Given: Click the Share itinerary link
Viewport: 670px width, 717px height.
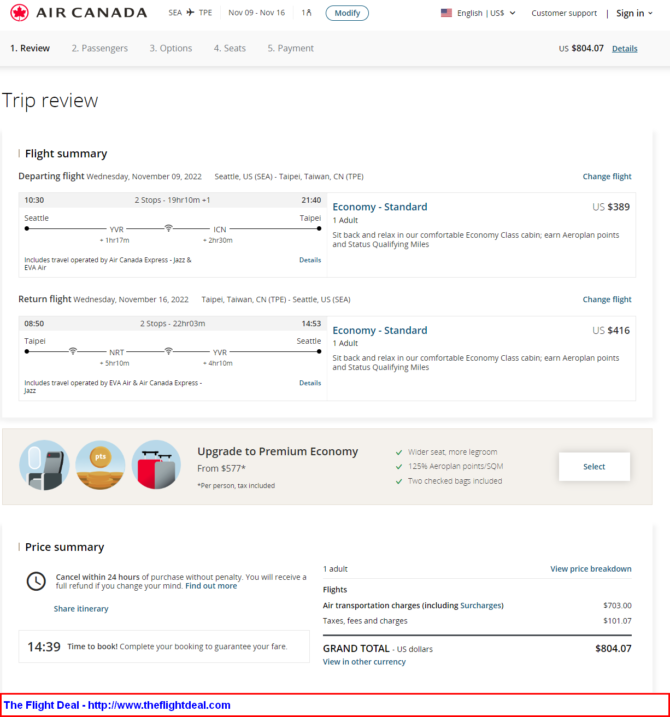Looking at the screenshot, I should click(81, 609).
